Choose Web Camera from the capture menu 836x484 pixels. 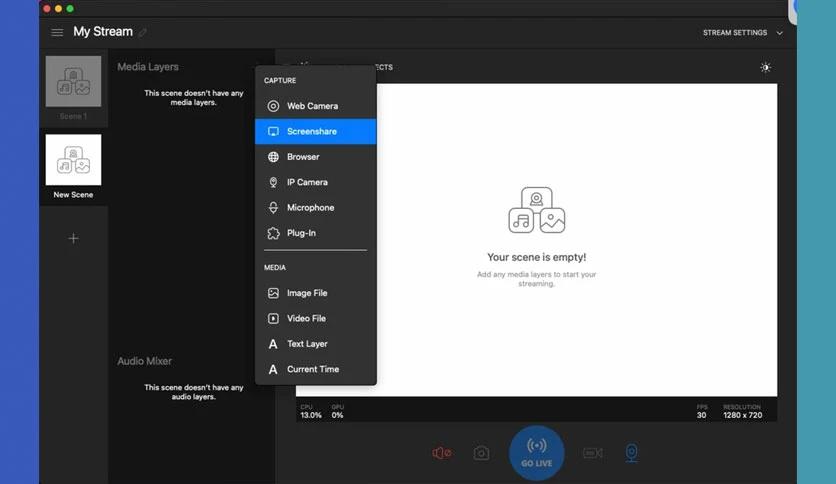312,106
